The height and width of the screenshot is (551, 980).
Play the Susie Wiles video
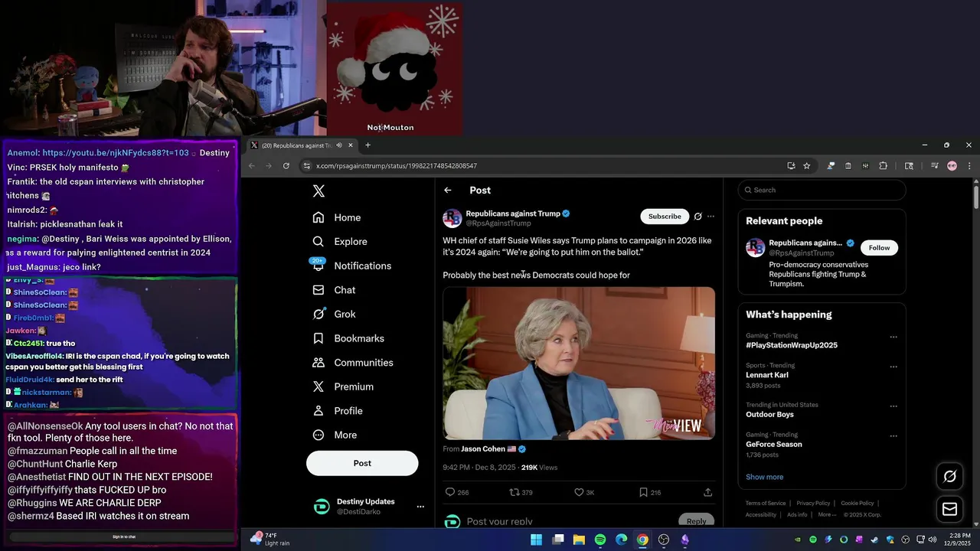click(x=579, y=363)
